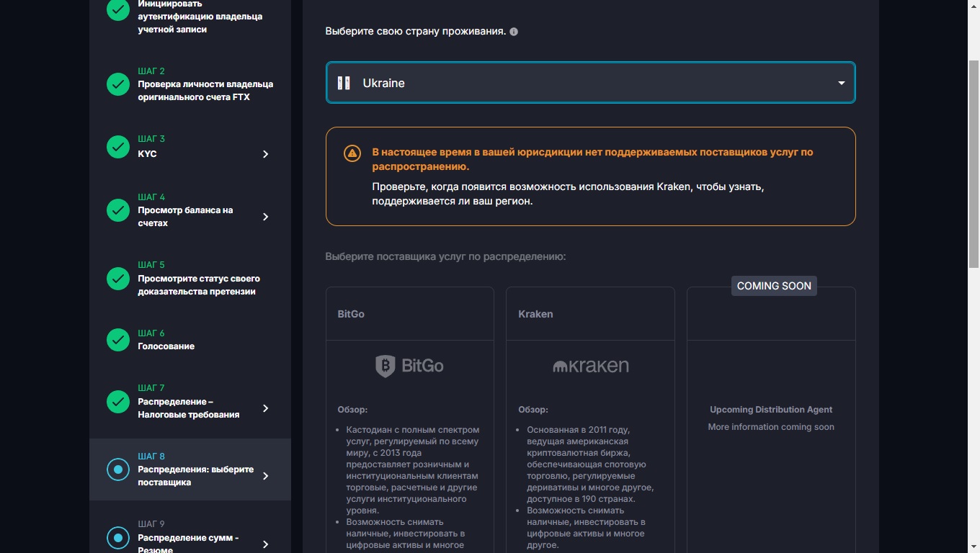
Task: Click the blue circle indicator for ШАГ 9
Action: coord(118,537)
